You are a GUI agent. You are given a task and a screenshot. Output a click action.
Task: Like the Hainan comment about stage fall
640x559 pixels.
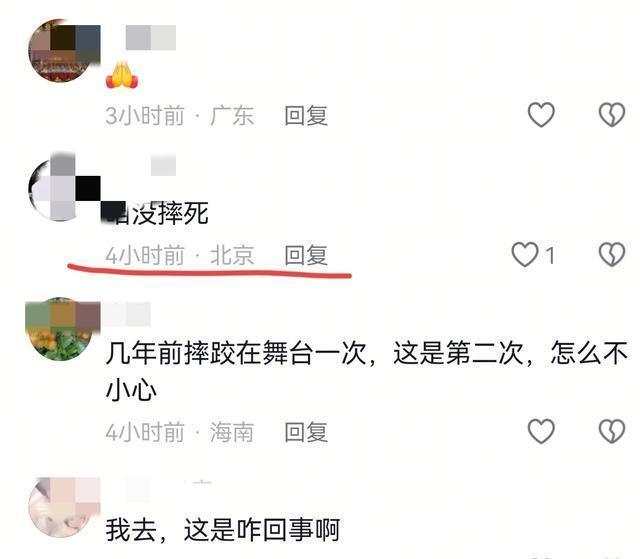coord(541,431)
